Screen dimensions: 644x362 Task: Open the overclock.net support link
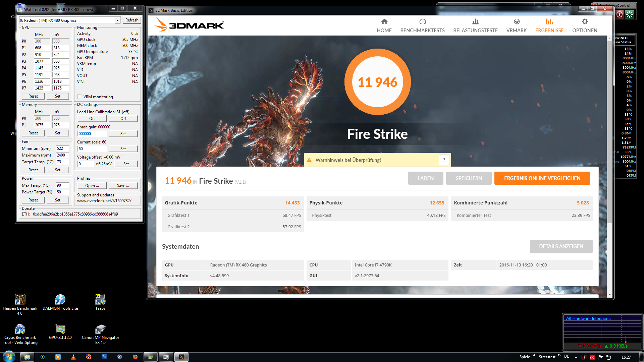(x=104, y=201)
